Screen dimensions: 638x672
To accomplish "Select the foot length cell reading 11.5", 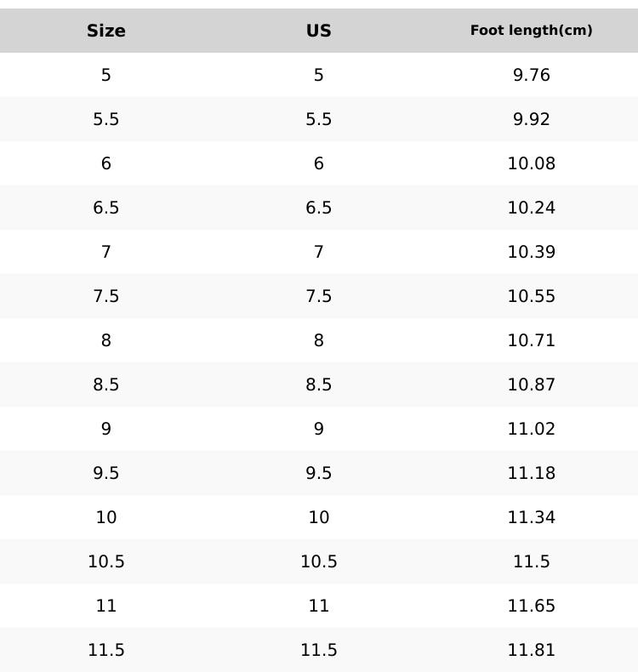I will pos(532,561).
